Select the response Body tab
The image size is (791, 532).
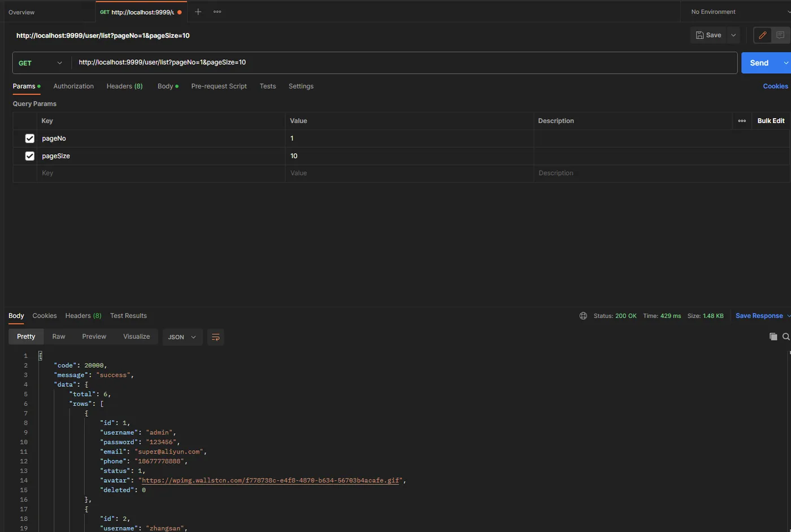pos(16,316)
